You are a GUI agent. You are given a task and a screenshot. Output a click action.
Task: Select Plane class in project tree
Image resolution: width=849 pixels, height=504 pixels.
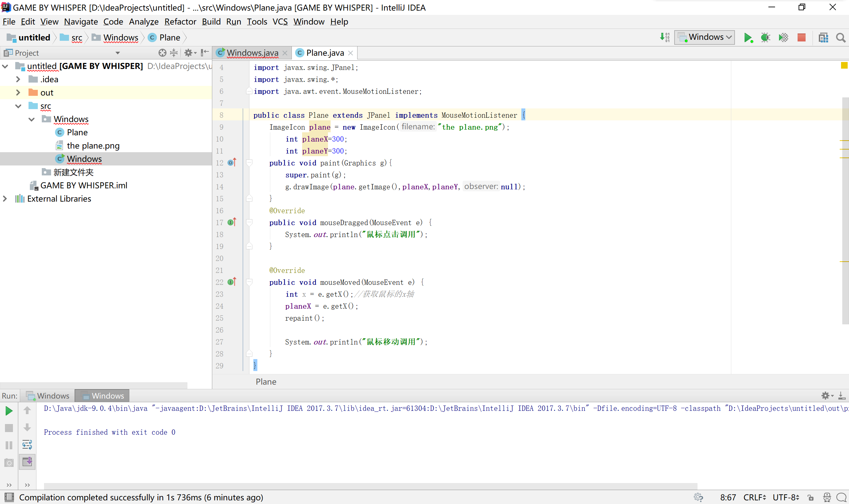click(77, 132)
